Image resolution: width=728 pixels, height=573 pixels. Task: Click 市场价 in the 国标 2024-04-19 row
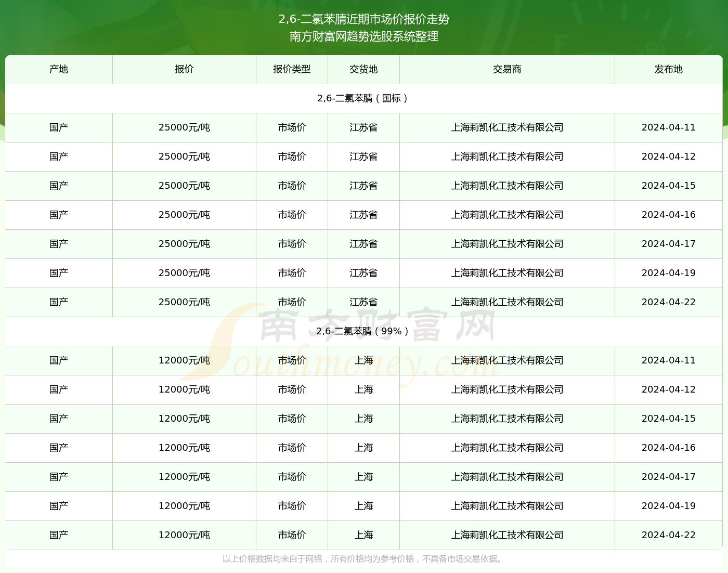click(x=292, y=273)
